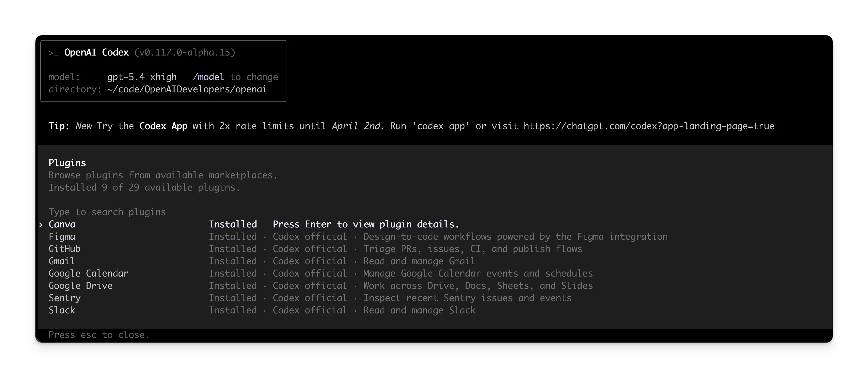868x378 pixels.
Task: Click the directory path ~/code/OpenAIDevelopers/openai
Action: 187,89
